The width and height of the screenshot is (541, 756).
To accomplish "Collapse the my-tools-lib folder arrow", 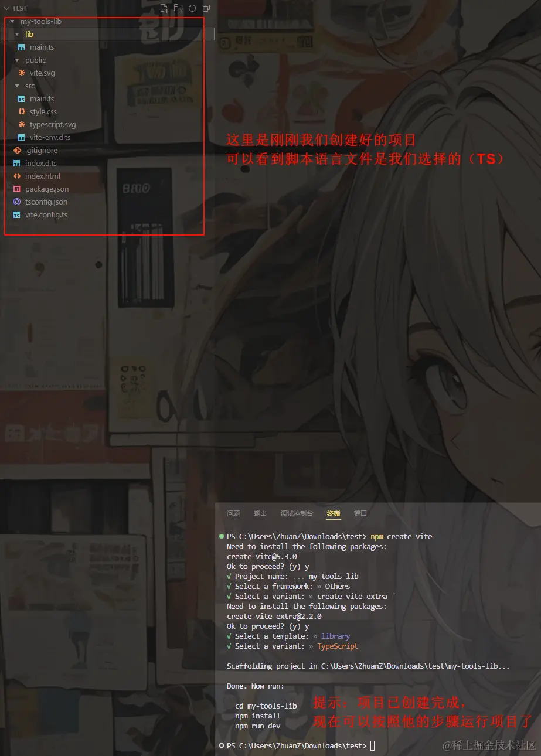I will 12,22.
